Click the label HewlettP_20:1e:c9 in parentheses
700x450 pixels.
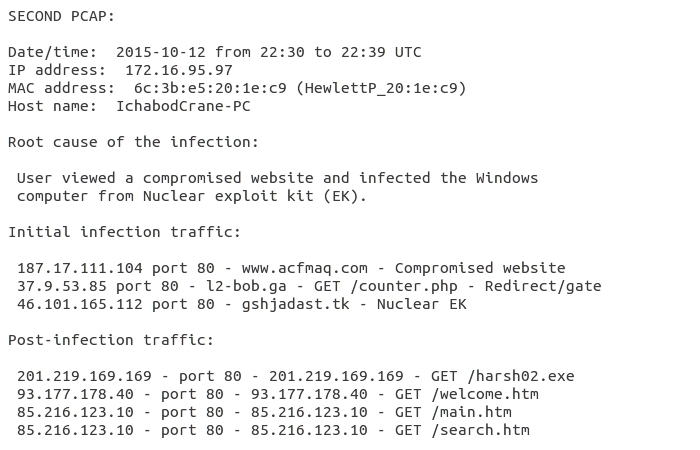click(x=381, y=88)
